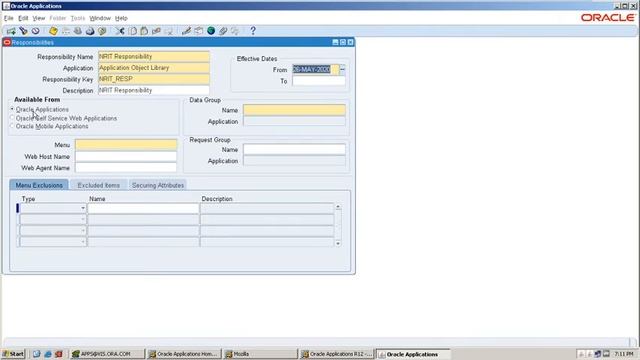
Task: Switch to APPS@VIS.ORA.COM taskbar window
Action: (x=107, y=354)
